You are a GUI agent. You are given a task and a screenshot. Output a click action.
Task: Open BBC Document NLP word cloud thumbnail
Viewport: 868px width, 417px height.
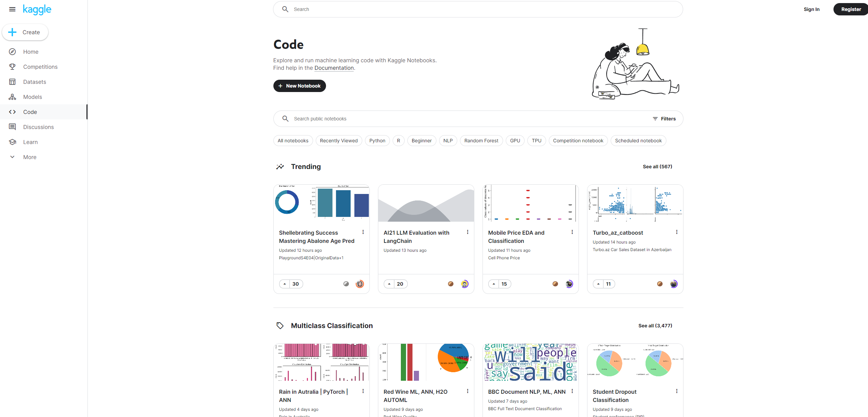pos(531,362)
